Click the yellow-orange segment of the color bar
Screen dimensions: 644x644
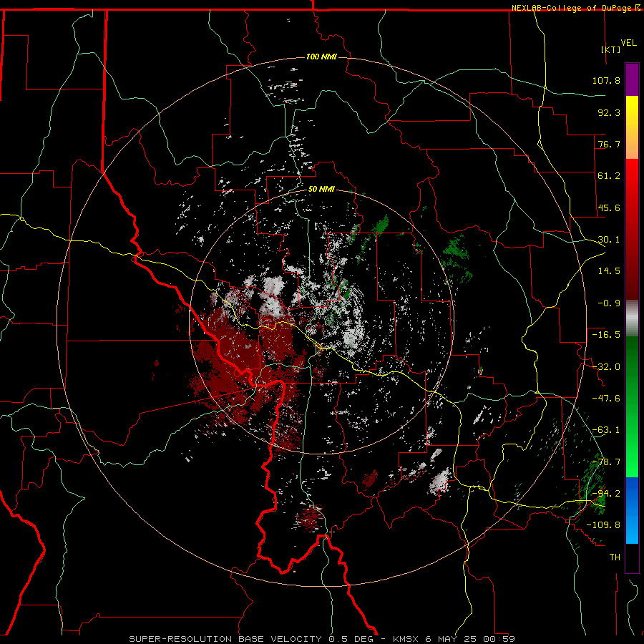tap(632, 127)
